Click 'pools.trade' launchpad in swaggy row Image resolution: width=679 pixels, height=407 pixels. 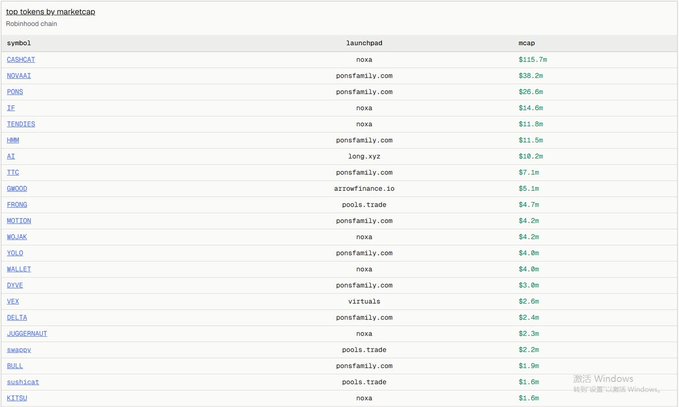point(364,350)
